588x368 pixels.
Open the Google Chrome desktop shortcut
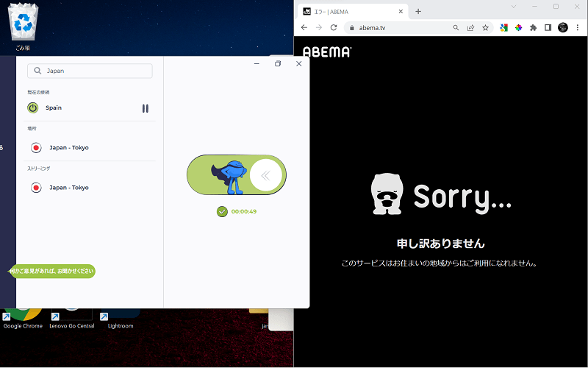pyautogui.click(x=23, y=319)
